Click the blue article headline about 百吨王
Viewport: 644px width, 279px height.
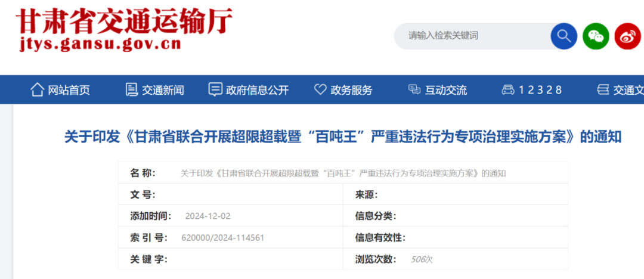pyautogui.click(x=343, y=137)
